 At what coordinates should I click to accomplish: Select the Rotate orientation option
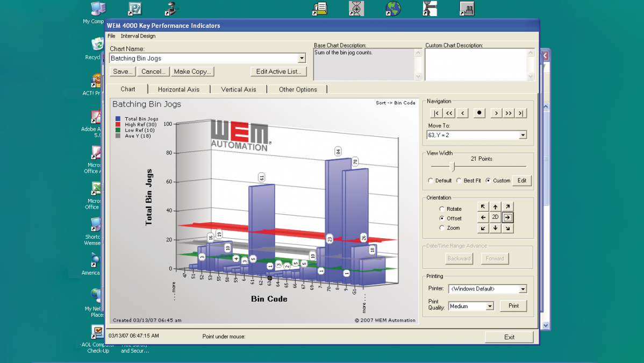[443, 209]
